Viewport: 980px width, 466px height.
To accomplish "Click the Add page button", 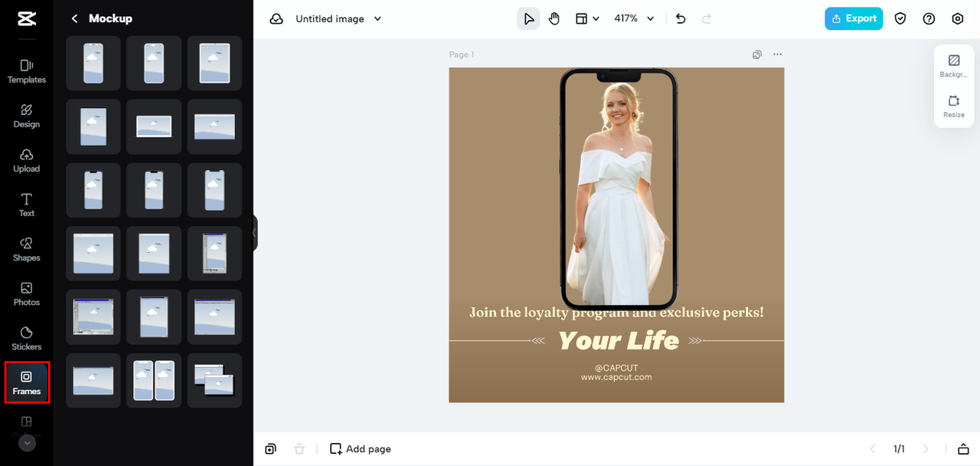I will pyautogui.click(x=361, y=449).
